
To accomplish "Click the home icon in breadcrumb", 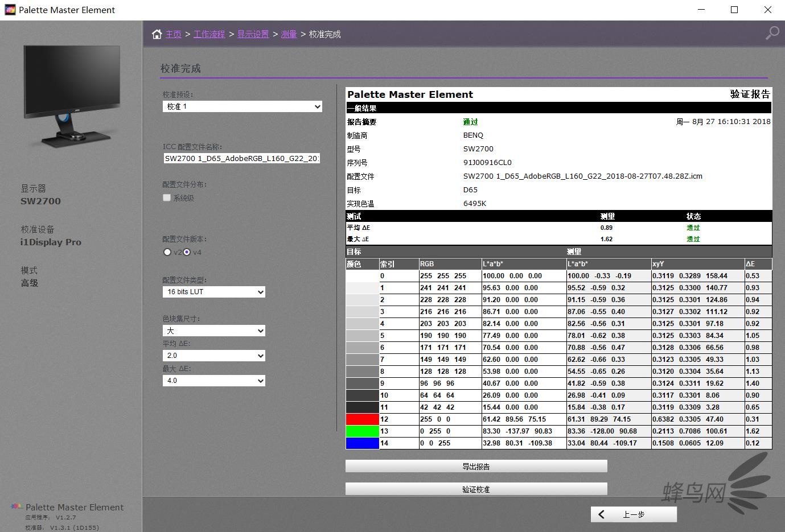I will click(157, 34).
